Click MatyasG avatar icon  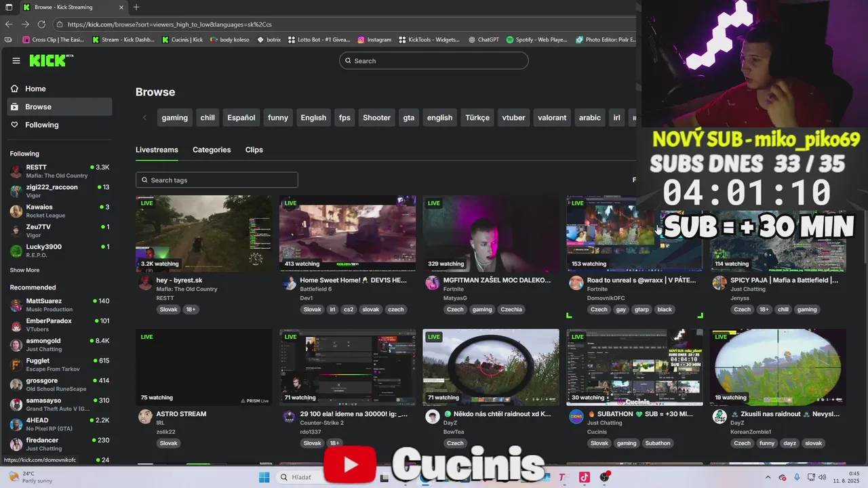[x=433, y=283]
